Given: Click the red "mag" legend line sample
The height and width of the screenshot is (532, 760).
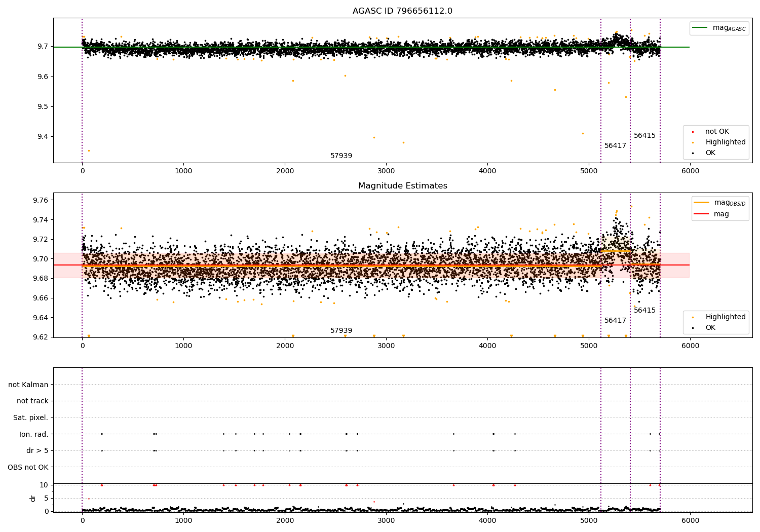Looking at the screenshot, I should (702, 214).
